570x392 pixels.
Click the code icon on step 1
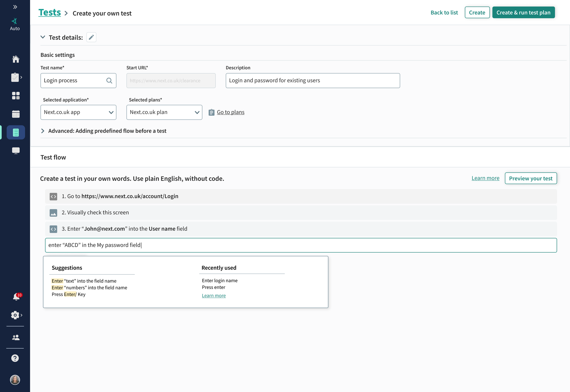pos(53,197)
